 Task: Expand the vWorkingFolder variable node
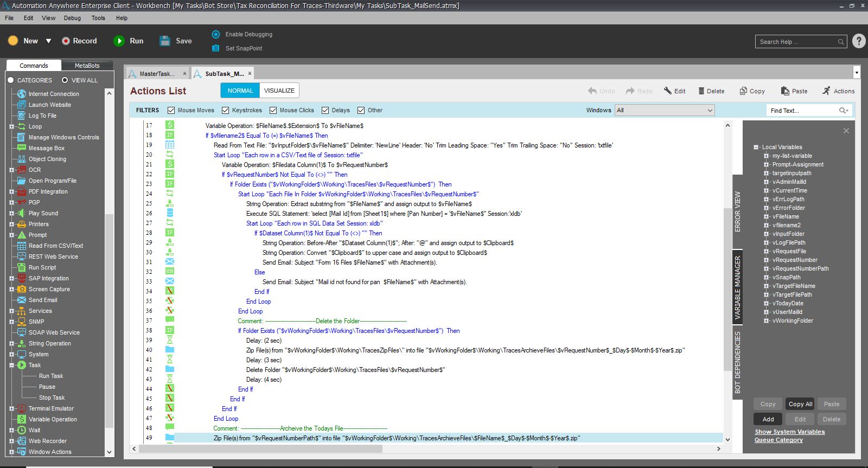click(766, 320)
